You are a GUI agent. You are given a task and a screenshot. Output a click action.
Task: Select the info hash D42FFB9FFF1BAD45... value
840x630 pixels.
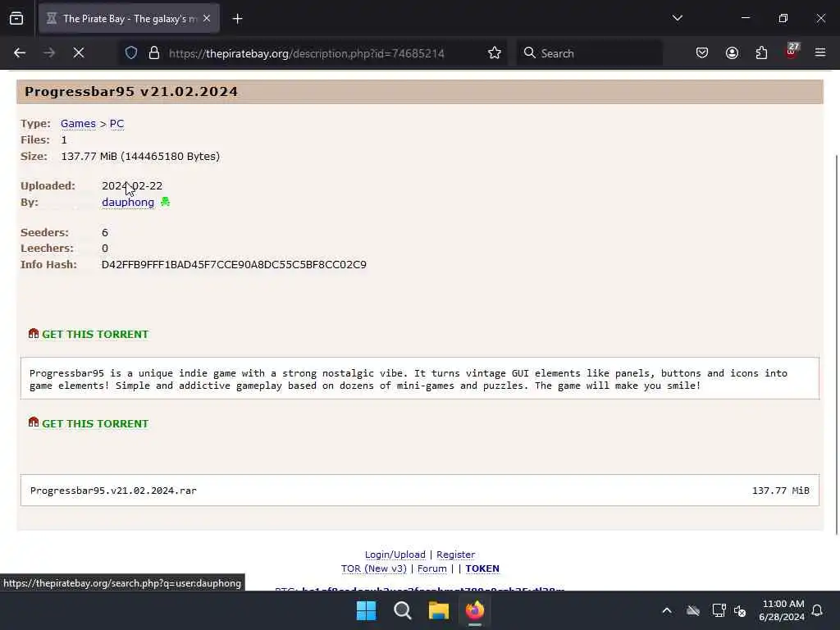pos(234,265)
